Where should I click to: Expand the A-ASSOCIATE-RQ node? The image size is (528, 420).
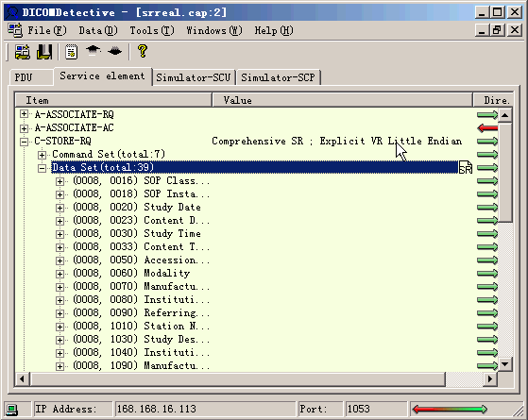(24, 114)
